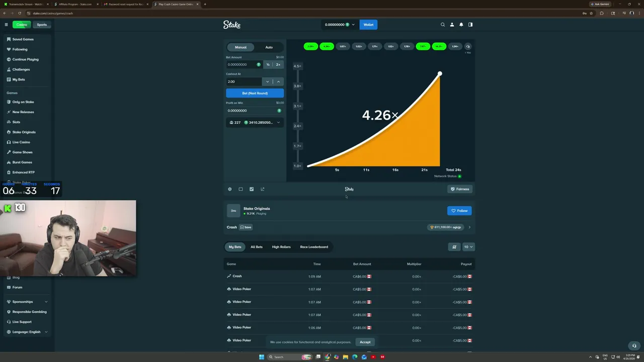644x362 pixels.
Task: Open the Fairness dialog
Action: 460,189
